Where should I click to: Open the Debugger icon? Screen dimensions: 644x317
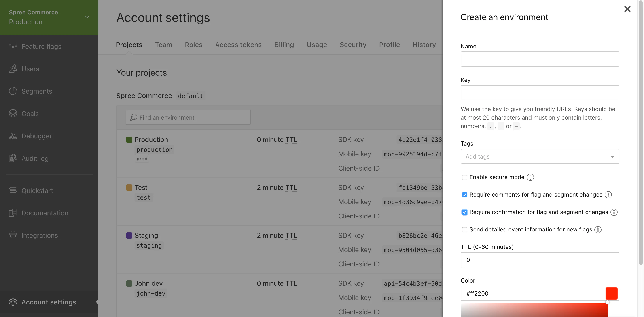click(x=13, y=136)
